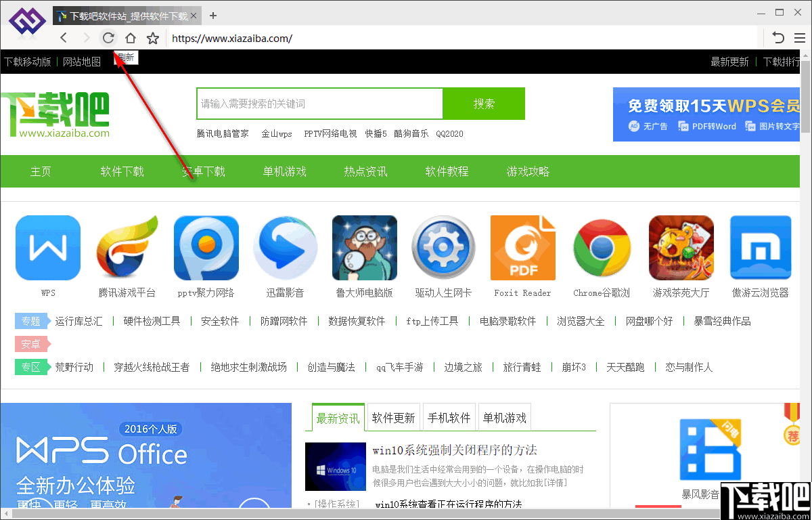Click 酷狗音乐 hot search link
Viewport: 812px width, 520px height.
point(411,133)
